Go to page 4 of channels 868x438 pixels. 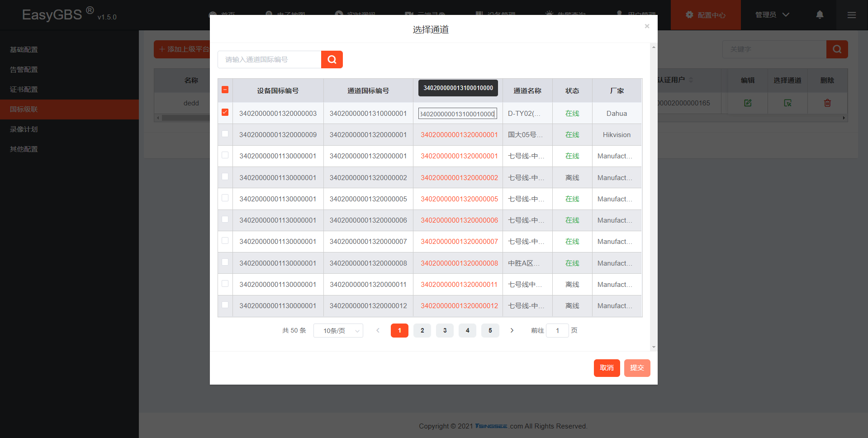click(468, 330)
